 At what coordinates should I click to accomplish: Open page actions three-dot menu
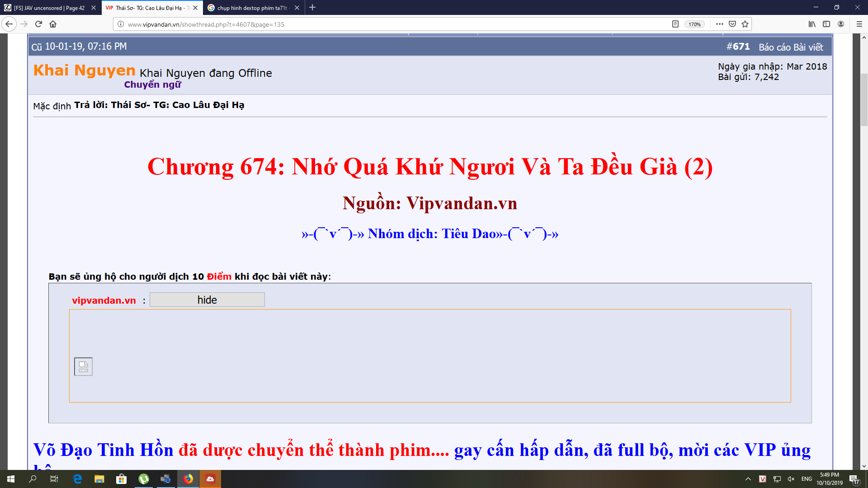[720, 24]
